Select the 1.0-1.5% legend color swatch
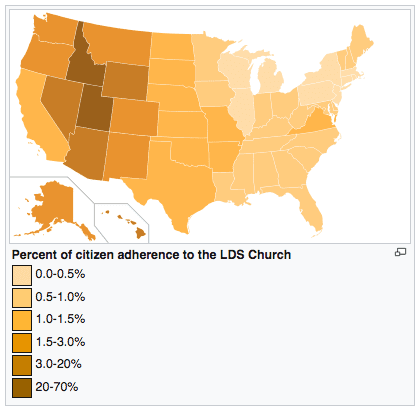 (22, 320)
